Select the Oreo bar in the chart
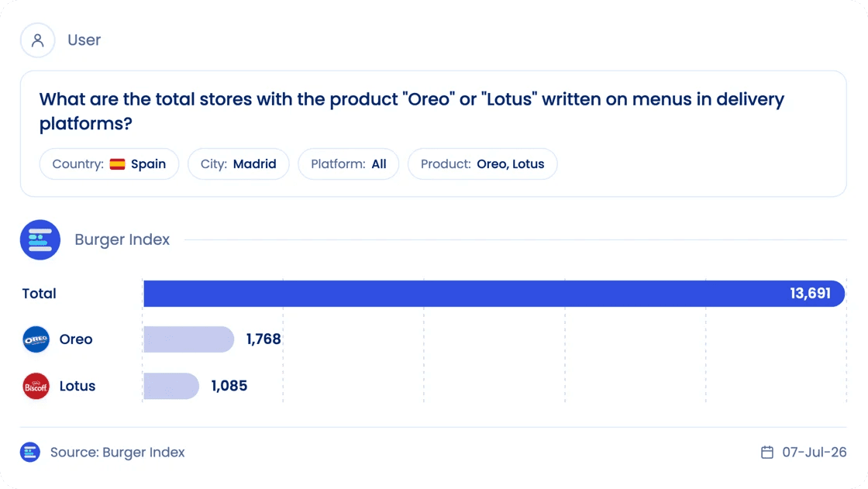868x489 pixels. pos(189,339)
